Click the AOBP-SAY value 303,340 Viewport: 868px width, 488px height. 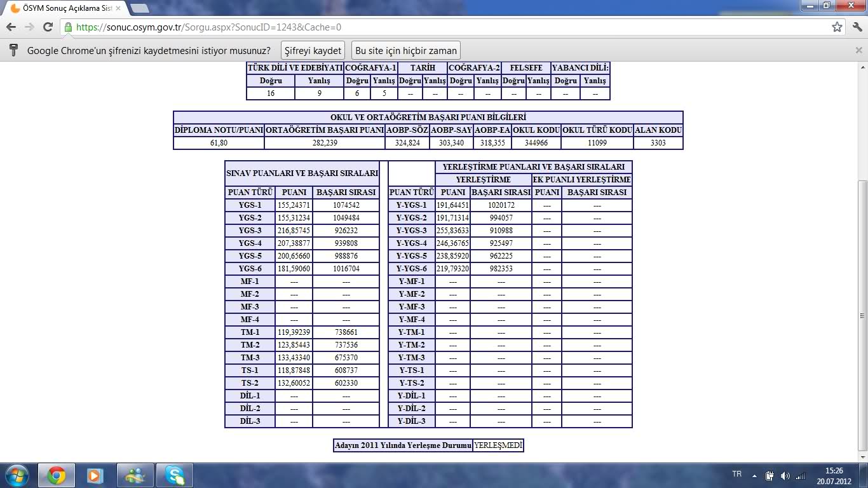[x=451, y=143]
